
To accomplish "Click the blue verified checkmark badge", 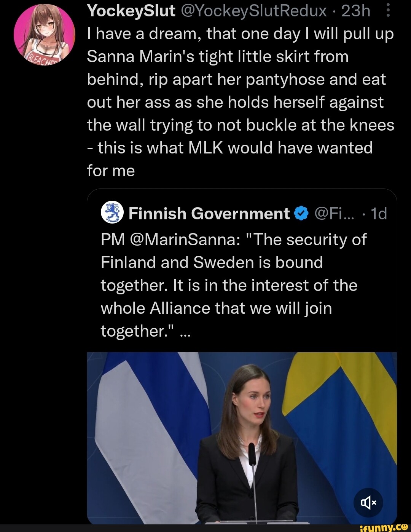I will [x=302, y=214].
